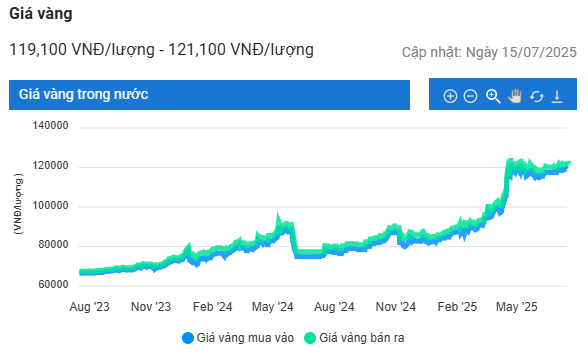Click the zoom in plus icon
Image resolution: width=588 pixels, height=361 pixels.
tap(450, 96)
